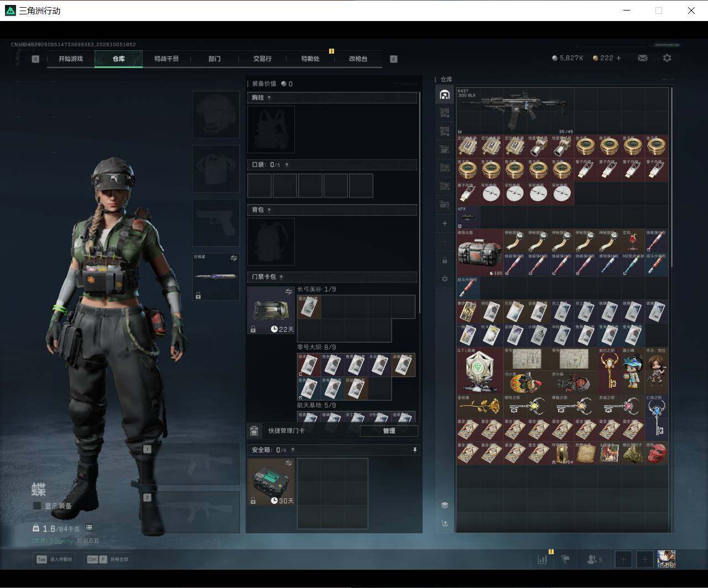Viewport: 708px width, 588px height.
Task: Click the empty pistol equipment slot
Action: (216, 223)
